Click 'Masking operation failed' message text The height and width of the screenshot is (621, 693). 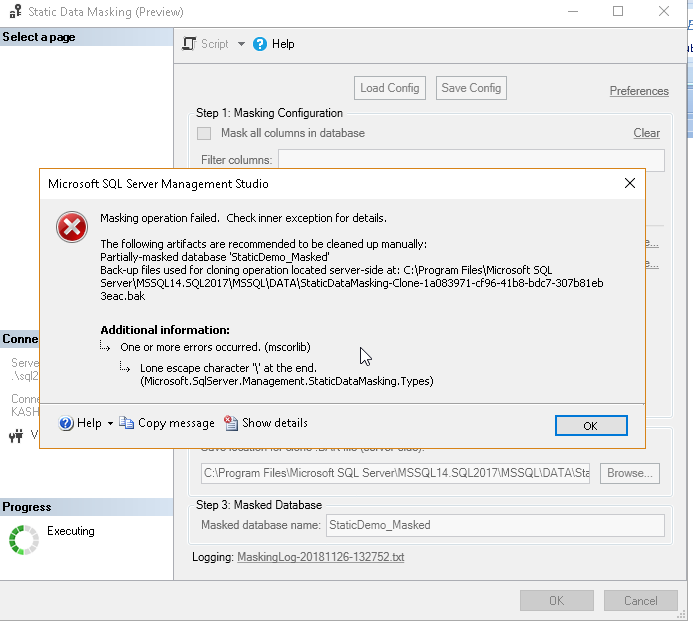tap(243, 218)
